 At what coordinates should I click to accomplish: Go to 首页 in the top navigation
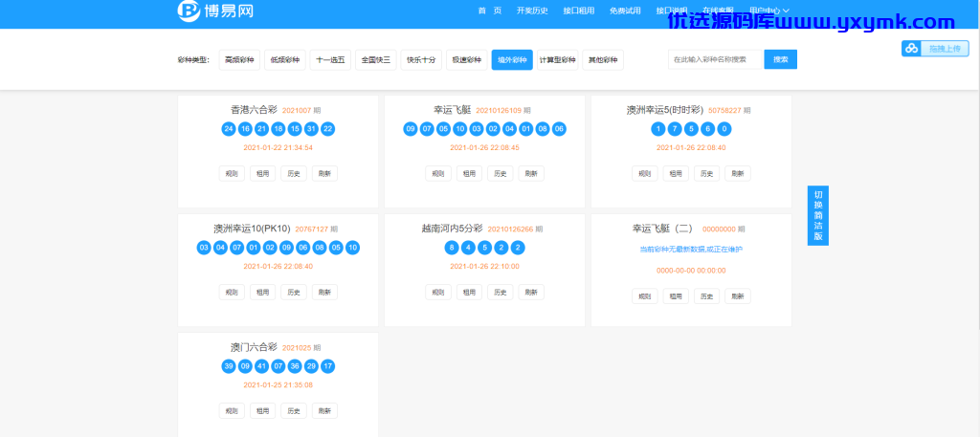coord(489,11)
